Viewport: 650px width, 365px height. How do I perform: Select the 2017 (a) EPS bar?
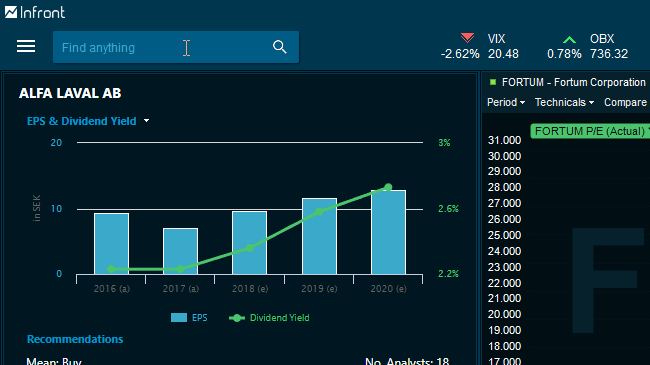point(180,251)
